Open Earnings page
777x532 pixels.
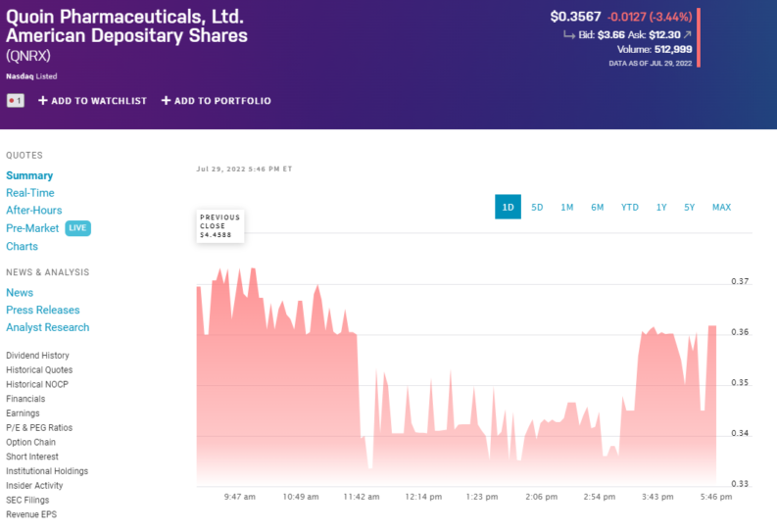pos(23,413)
